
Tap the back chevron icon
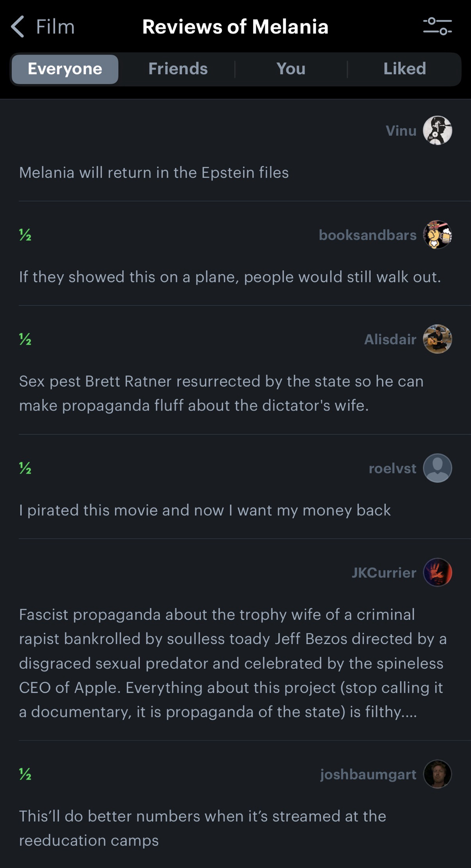point(17,27)
